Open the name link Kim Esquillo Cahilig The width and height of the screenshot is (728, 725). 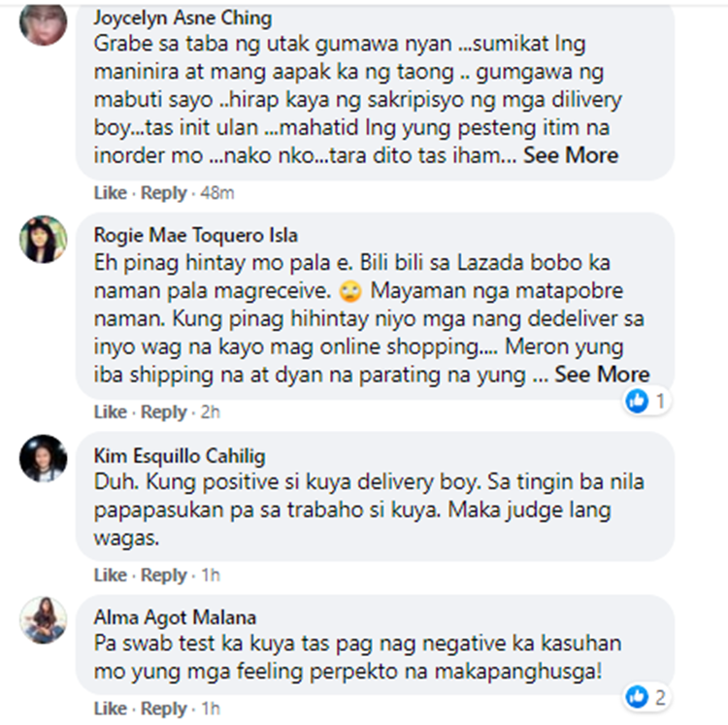[180, 456]
